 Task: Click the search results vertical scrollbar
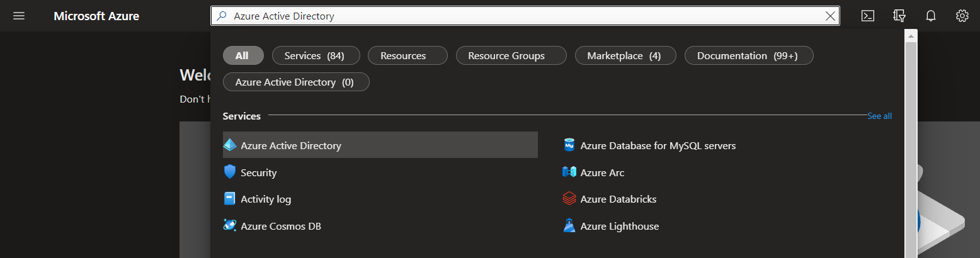pos(910,150)
